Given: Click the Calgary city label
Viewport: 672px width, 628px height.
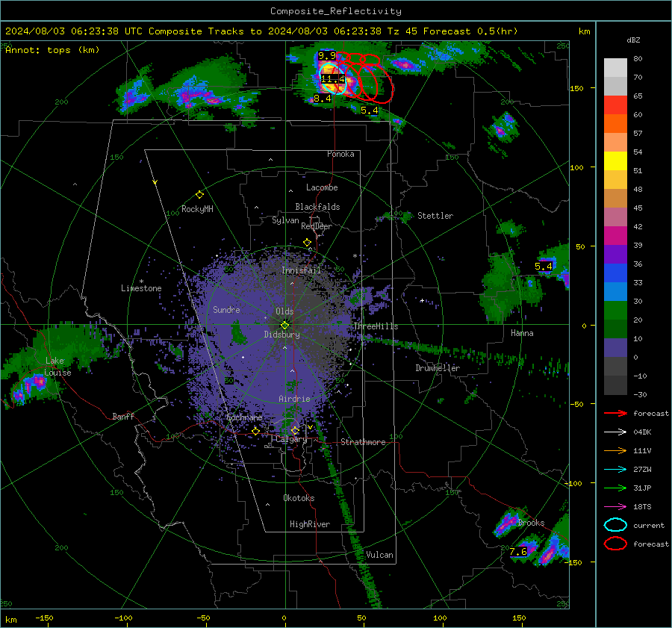Looking at the screenshot, I should (x=291, y=439).
